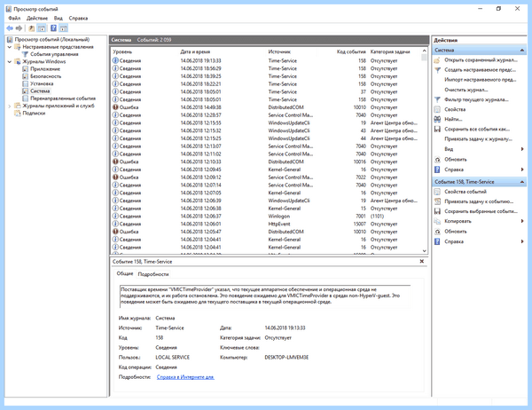
Task: Click События управления filter icon in tree
Action: pyautogui.click(x=25, y=54)
